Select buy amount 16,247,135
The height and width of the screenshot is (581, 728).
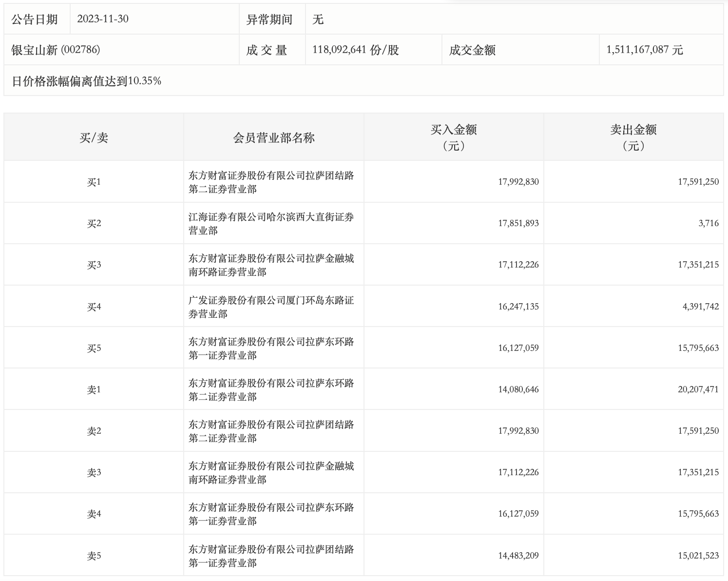tap(518, 307)
